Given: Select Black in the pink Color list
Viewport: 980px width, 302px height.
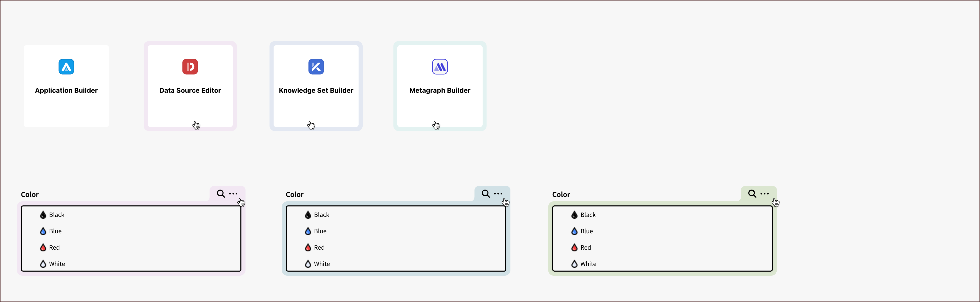Looking at the screenshot, I should coord(57,215).
